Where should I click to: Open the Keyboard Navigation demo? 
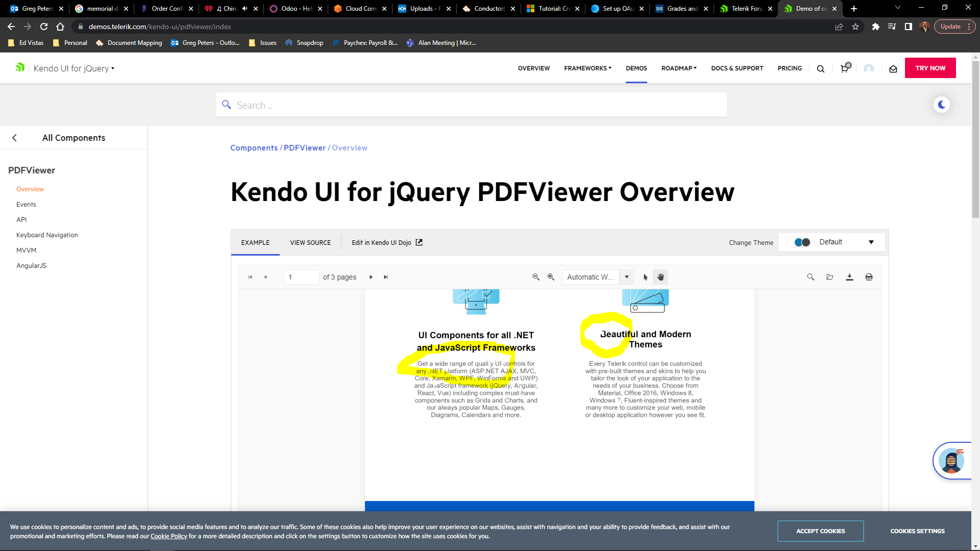coord(47,235)
